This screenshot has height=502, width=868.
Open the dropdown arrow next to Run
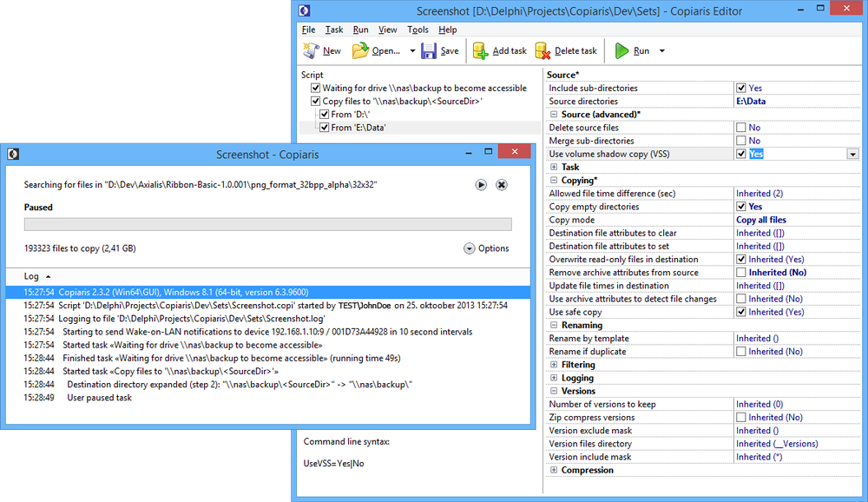coord(662,51)
